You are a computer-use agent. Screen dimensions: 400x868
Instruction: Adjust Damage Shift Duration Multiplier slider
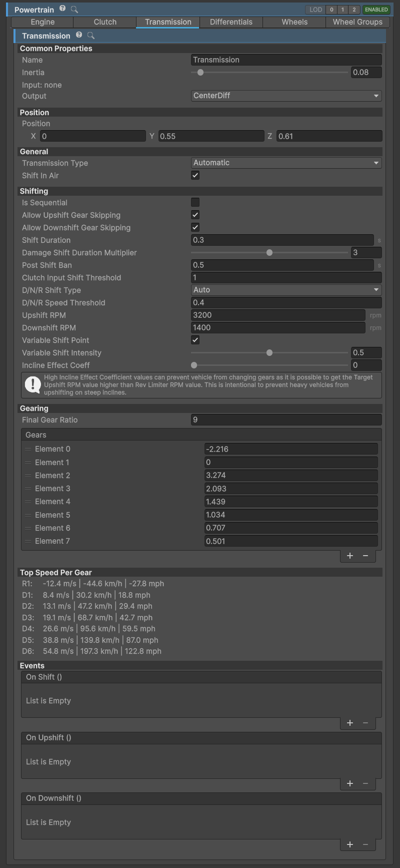[x=269, y=252]
